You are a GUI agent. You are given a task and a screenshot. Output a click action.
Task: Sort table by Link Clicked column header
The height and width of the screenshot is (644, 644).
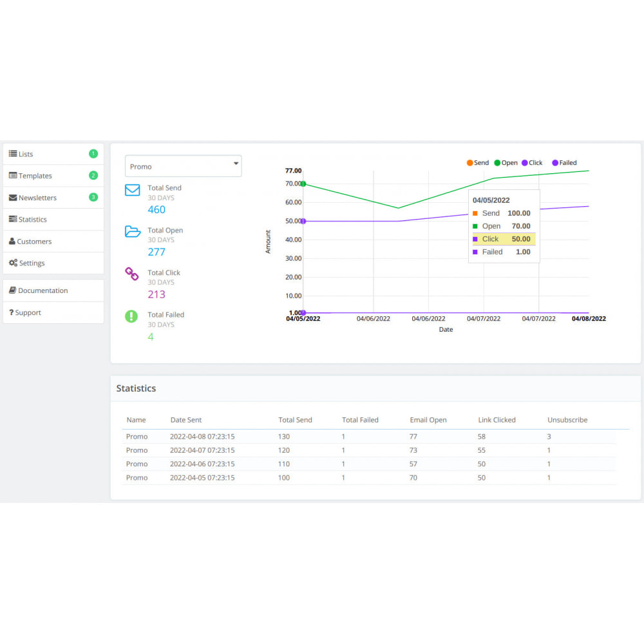point(497,420)
